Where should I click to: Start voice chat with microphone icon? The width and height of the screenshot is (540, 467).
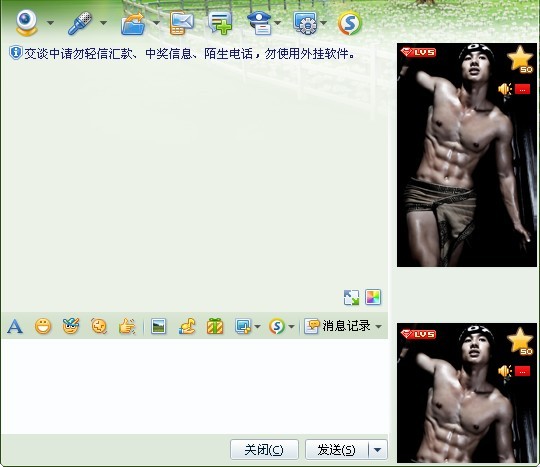pyautogui.click(x=80, y=23)
